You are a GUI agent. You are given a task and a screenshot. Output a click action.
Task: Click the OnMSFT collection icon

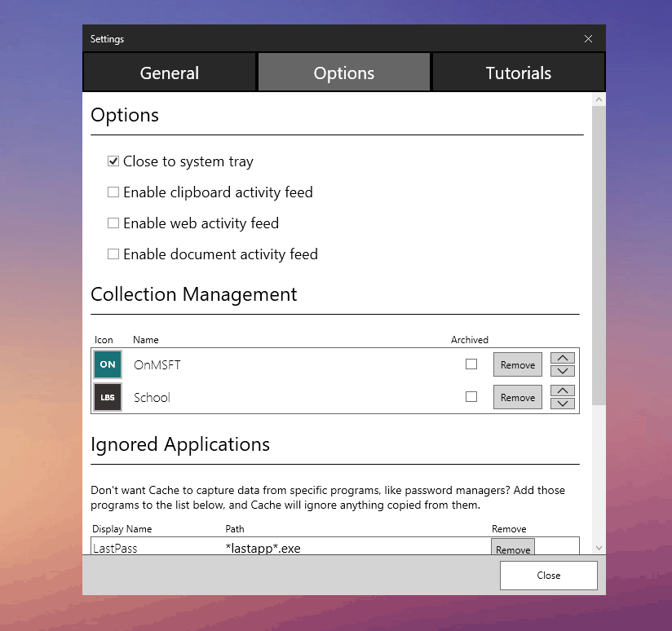click(107, 364)
